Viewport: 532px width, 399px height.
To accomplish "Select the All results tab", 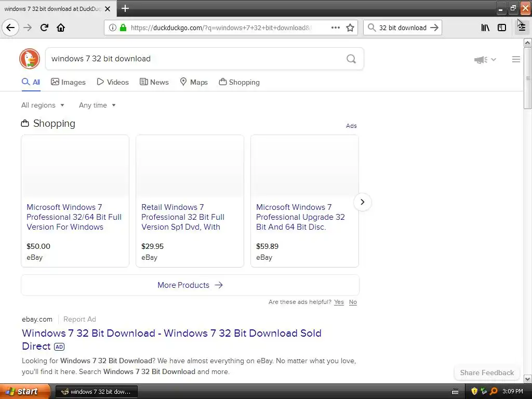I will (31, 82).
